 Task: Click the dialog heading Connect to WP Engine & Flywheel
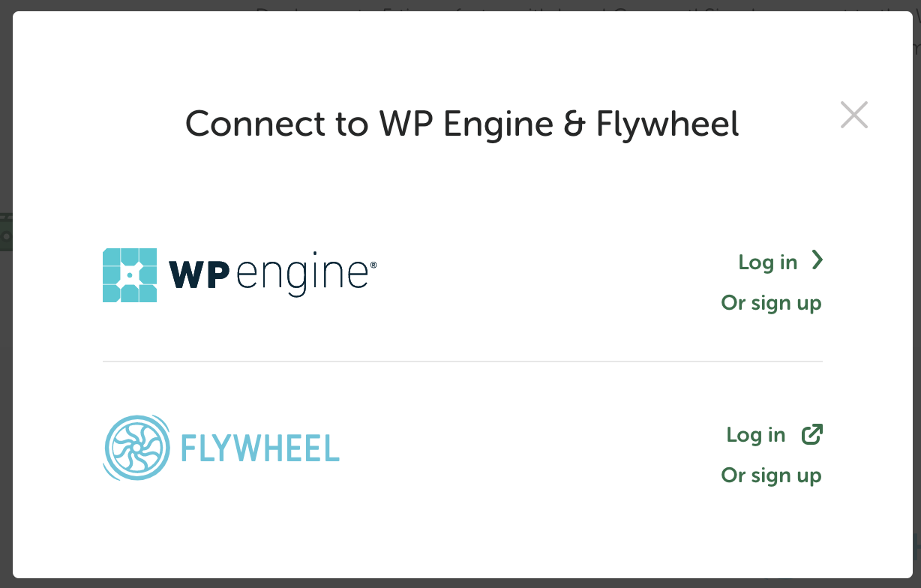462,124
